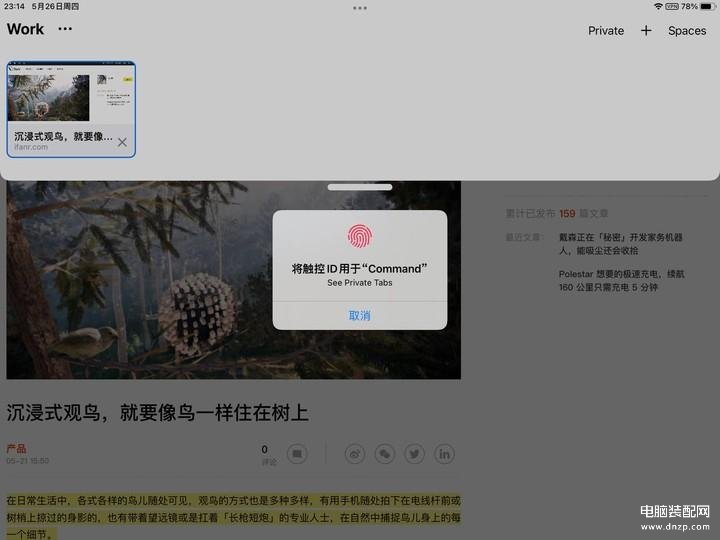Click the article title 沉浸式观鸟
720x540 pixels.
coord(157,412)
